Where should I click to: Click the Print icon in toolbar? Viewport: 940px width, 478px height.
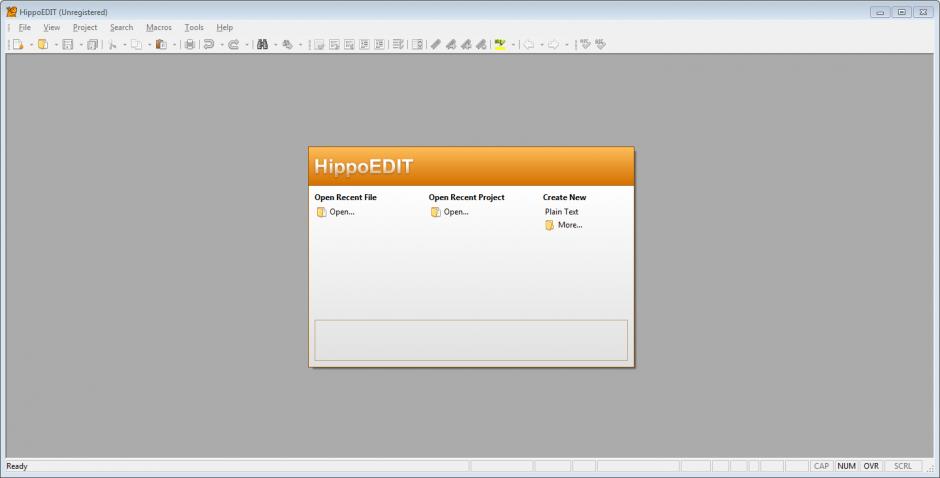(x=189, y=44)
